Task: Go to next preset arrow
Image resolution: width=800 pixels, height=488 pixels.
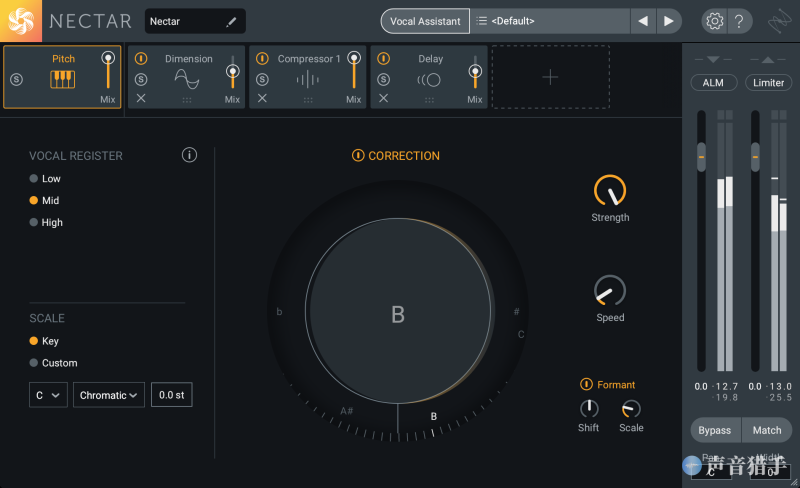Action: coord(668,21)
